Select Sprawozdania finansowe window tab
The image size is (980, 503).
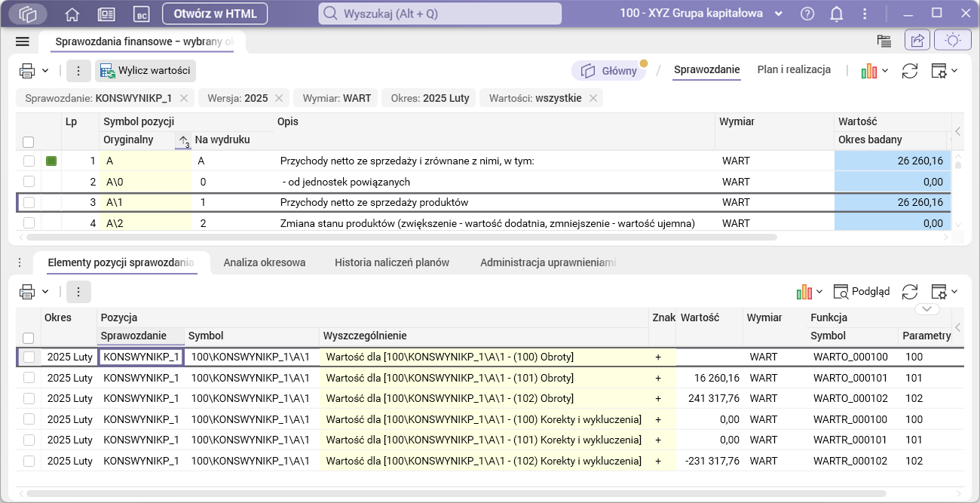(143, 41)
